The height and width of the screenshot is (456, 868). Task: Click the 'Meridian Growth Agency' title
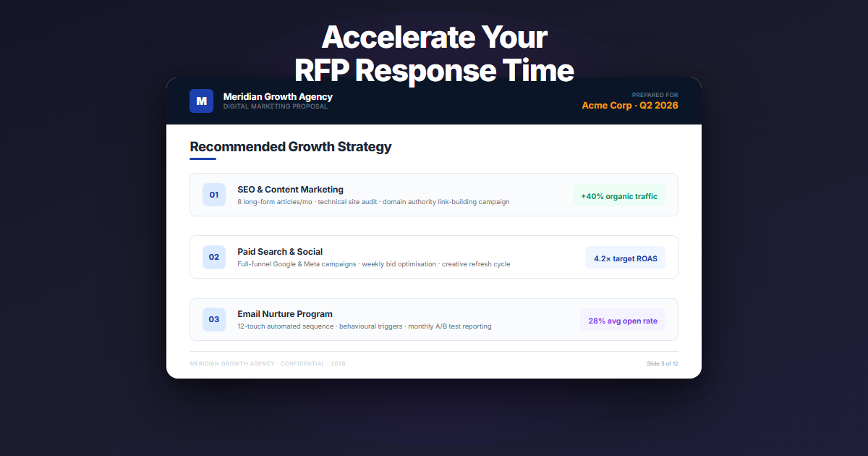(x=278, y=96)
